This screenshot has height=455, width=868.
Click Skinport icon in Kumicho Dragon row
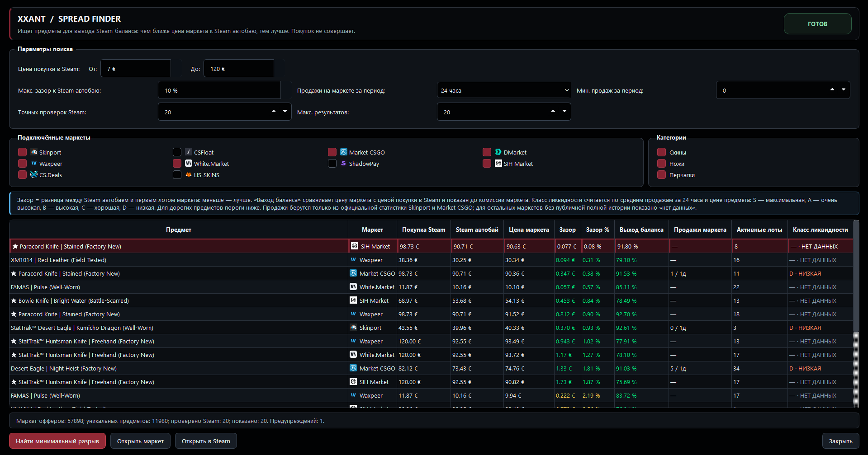tap(353, 328)
